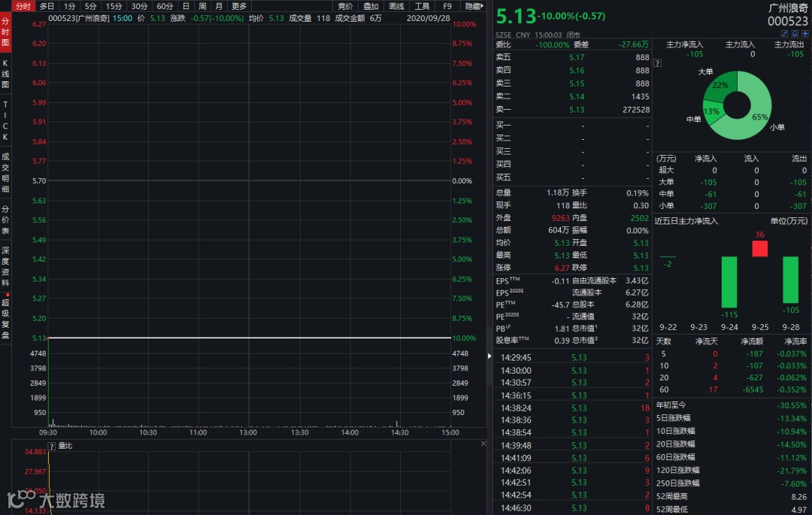Click the 卖二 5.14 order row
This screenshot has width=812, height=515.
point(572,96)
